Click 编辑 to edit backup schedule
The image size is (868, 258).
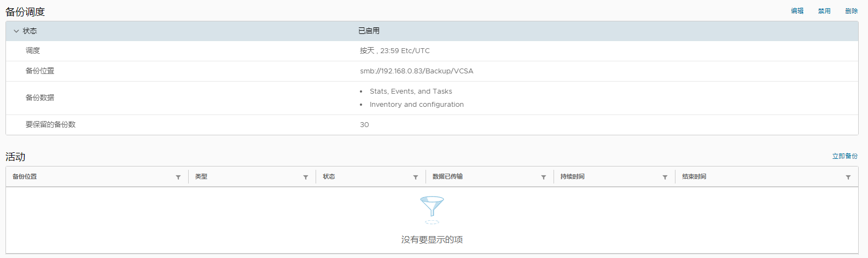[x=797, y=11]
